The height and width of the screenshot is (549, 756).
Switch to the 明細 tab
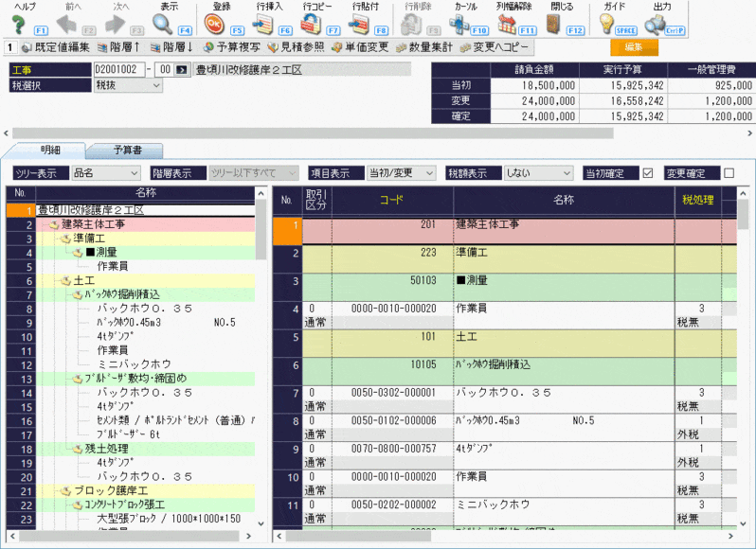49,150
